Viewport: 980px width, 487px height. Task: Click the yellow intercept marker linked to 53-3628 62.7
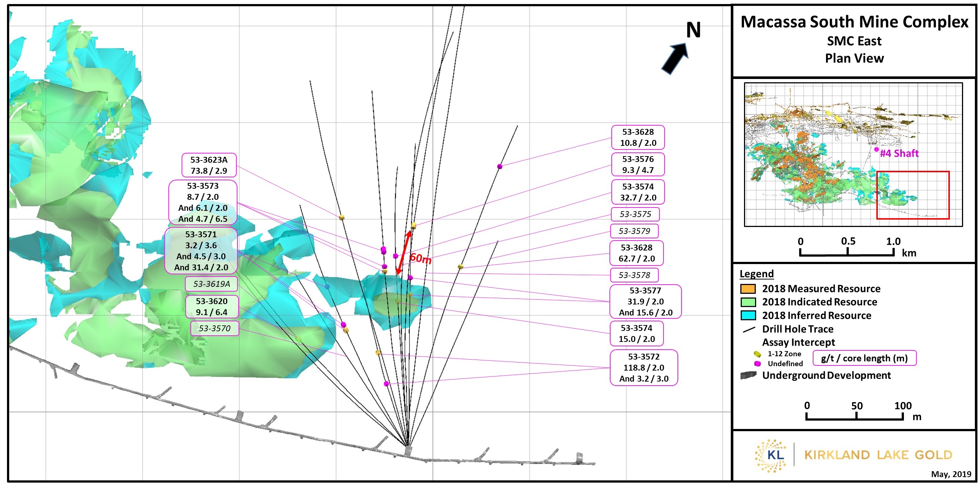pos(460,267)
